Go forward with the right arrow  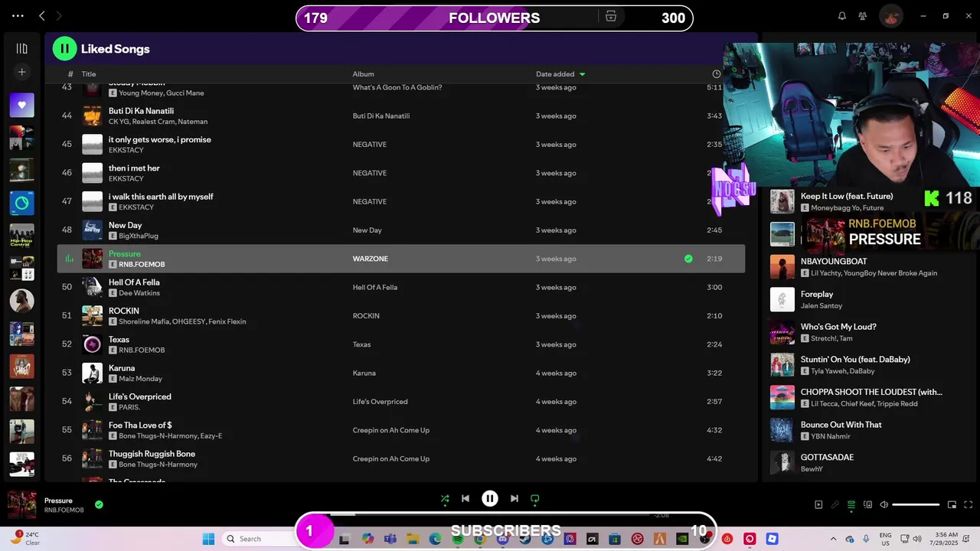tap(59, 15)
